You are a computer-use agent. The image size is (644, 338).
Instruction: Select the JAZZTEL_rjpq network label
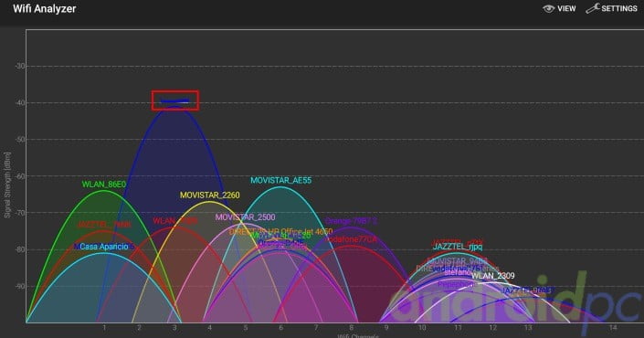click(x=458, y=247)
